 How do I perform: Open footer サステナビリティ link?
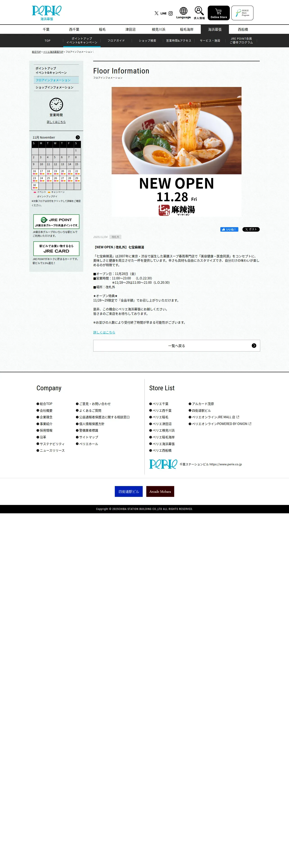[x=50, y=444]
